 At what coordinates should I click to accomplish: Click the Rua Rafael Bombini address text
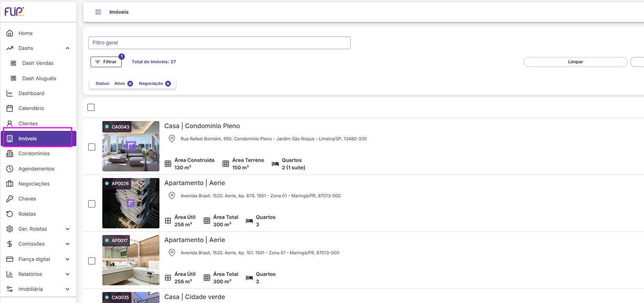pos(274,139)
